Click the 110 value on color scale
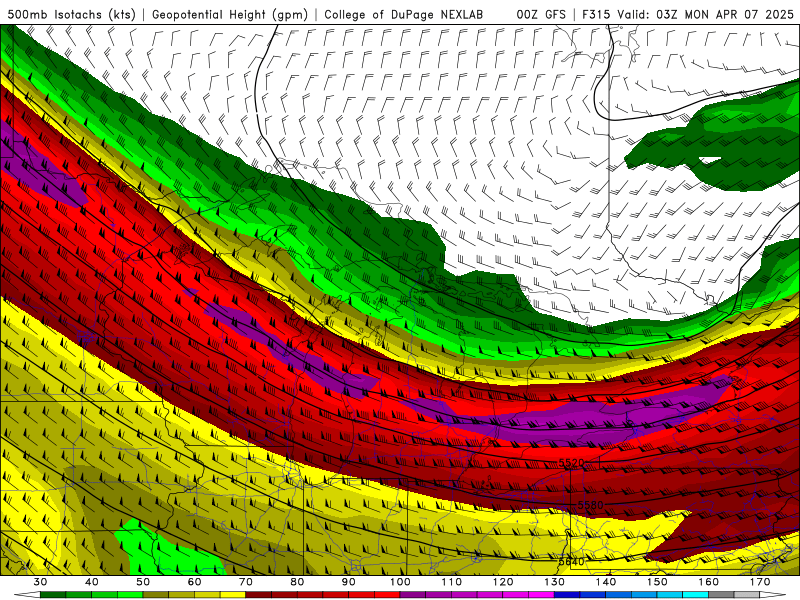Viewport: 800px width, 600px height. 452,582
